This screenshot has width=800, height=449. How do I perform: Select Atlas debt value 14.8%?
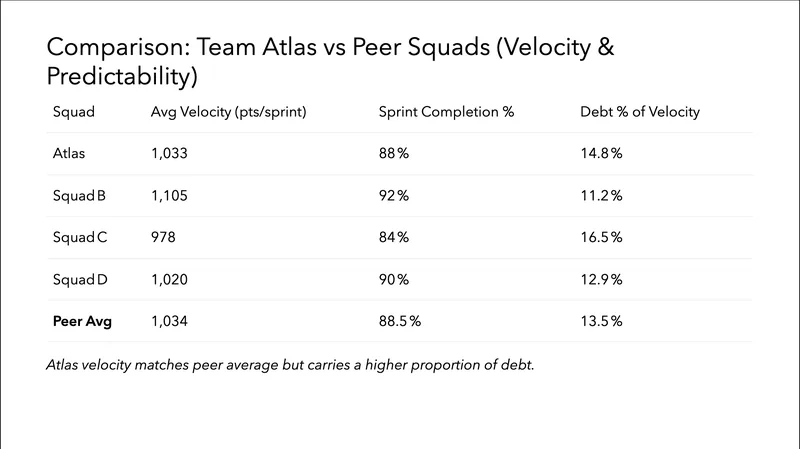(602, 154)
